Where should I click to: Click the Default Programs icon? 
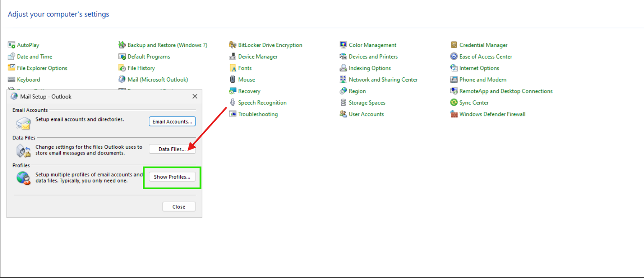122,57
